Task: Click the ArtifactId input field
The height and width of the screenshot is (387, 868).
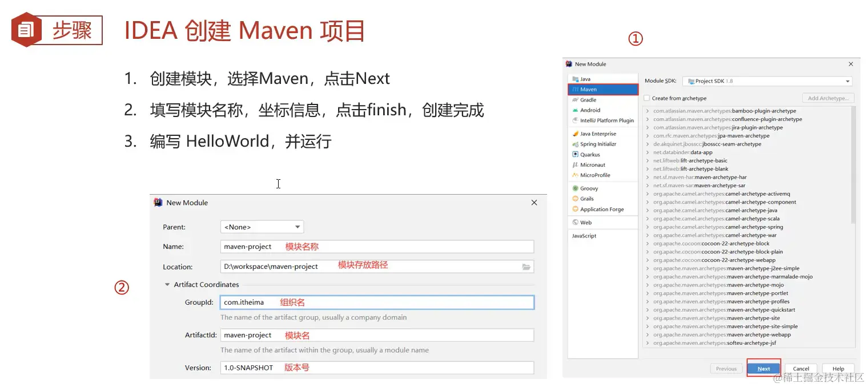Action: pos(377,335)
